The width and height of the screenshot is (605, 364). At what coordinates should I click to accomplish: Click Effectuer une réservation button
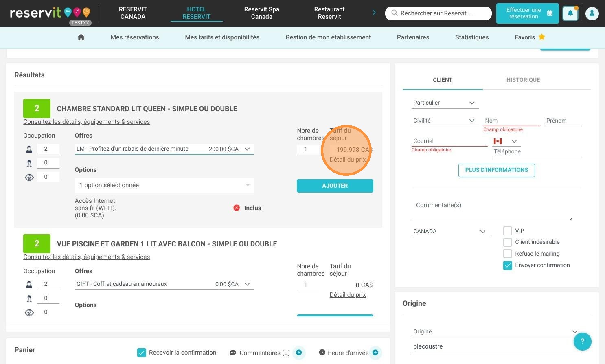click(x=527, y=13)
